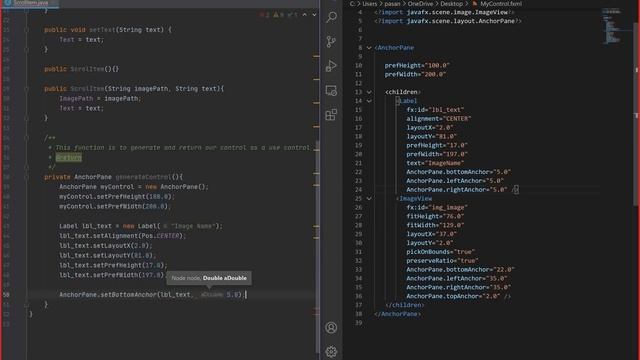Click the green typo count indicator in IntelliJ
The width and height of the screenshot is (640, 360).
[x=292, y=15]
